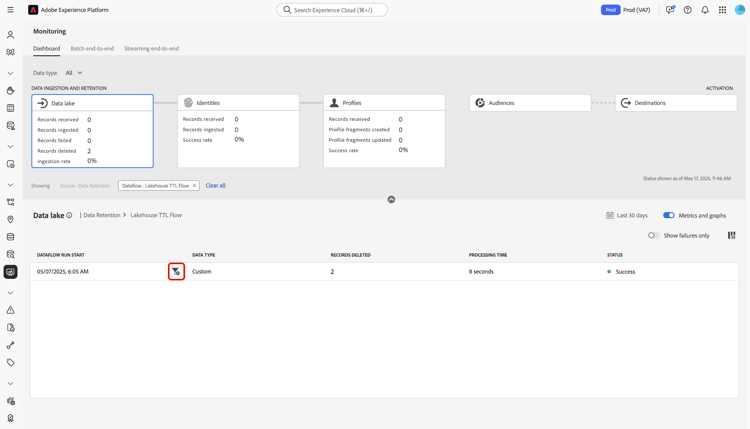Screen dimensions: 750x429
Task: Open the notifications bell icon
Action: 705,10
